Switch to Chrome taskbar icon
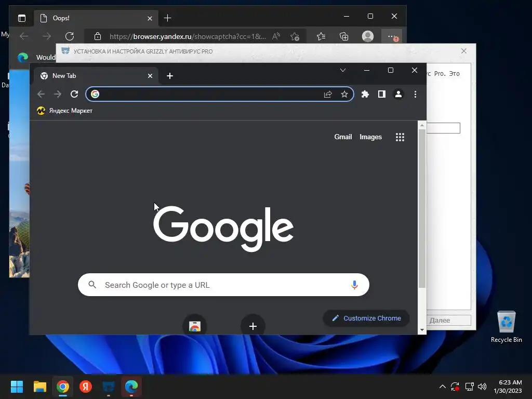Viewport: 532px width, 399px height. 63,387
